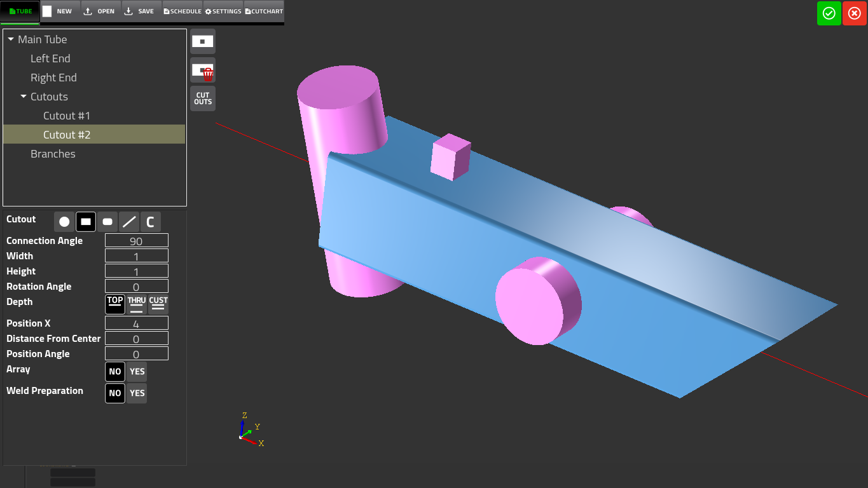Collapse the Cutouts tree arrow

click(x=24, y=97)
